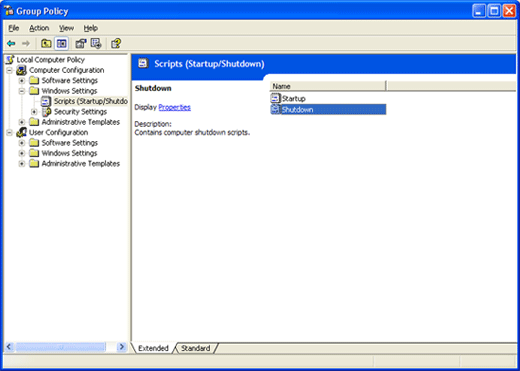Click the Group Policy title bar icon

[9, 11]
